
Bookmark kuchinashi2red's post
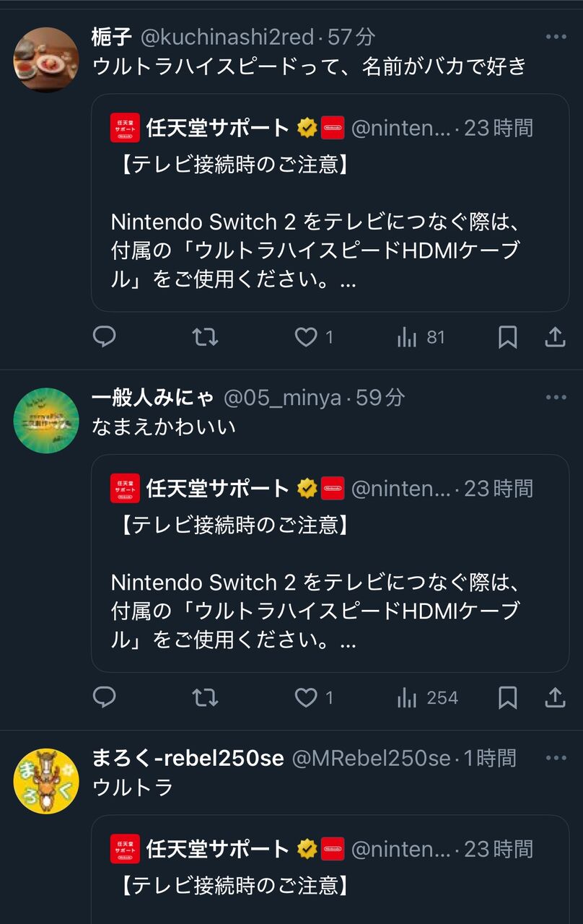pos(507,337)
